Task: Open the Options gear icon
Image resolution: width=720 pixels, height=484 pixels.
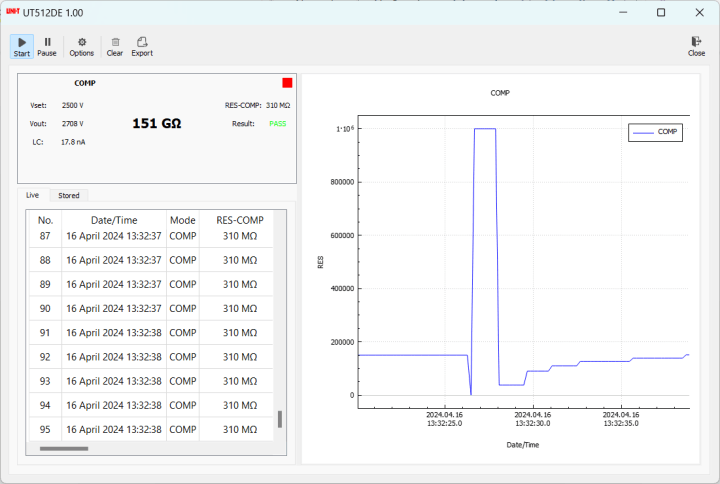Action: pyautogui.click(x=82, y=42)
